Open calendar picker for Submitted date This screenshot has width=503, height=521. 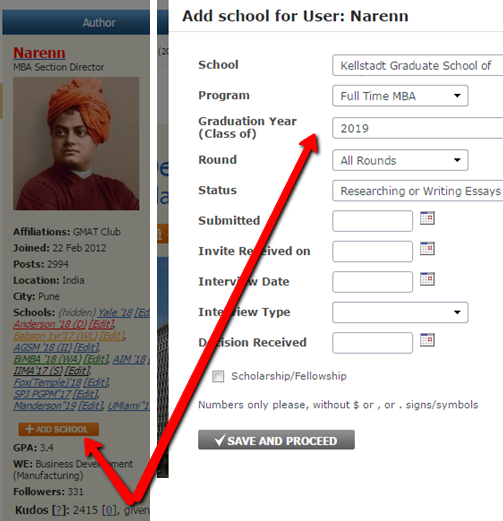click(427, 218)
